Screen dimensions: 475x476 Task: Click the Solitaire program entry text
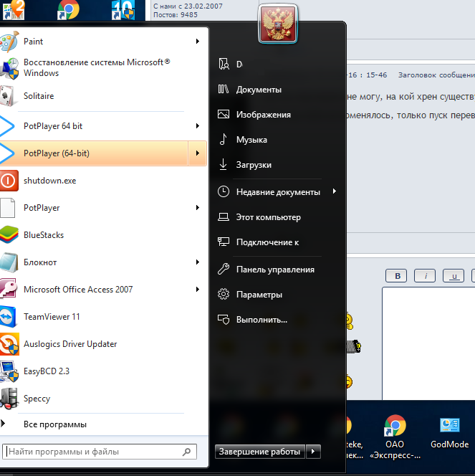click(39, 96)
